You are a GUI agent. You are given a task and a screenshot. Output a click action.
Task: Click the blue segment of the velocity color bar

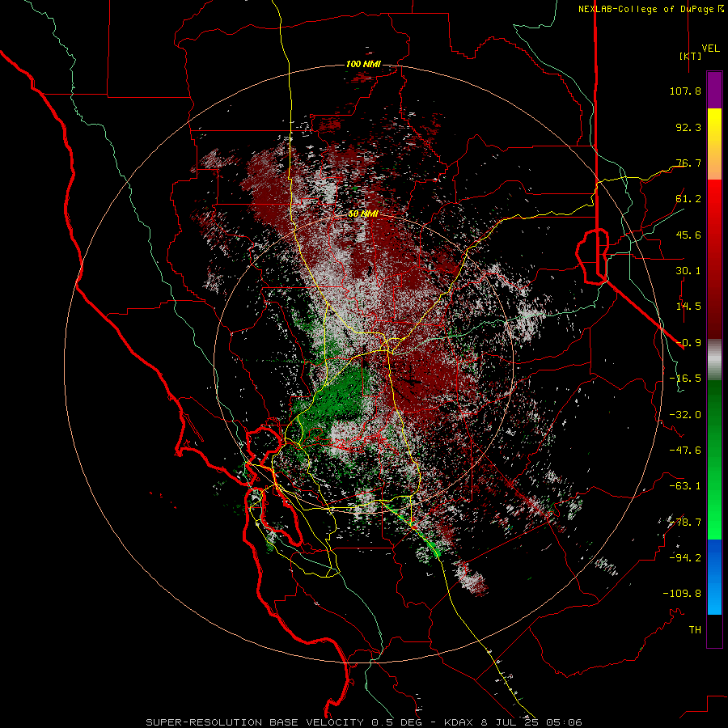(714, 577)
